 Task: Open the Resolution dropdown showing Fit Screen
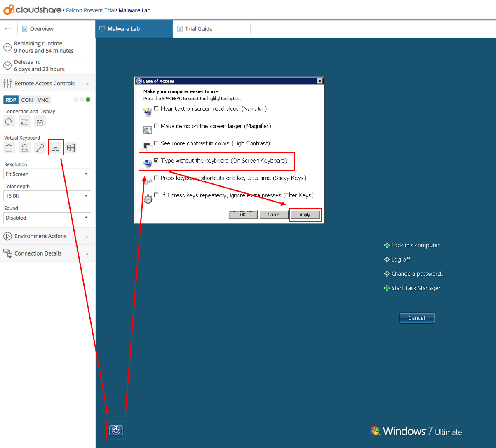click(47, 174)
